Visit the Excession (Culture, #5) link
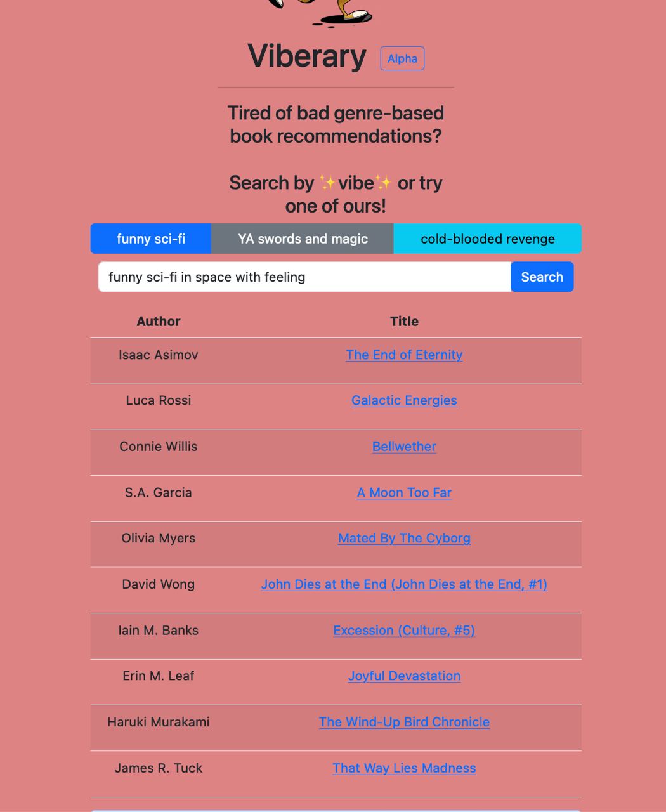 pyautogui.click(x=404, y=630)
